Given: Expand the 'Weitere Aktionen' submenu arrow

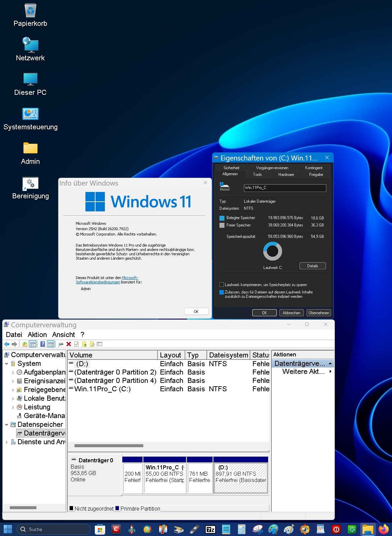Looking at the screenshot, I should (330, 372).
